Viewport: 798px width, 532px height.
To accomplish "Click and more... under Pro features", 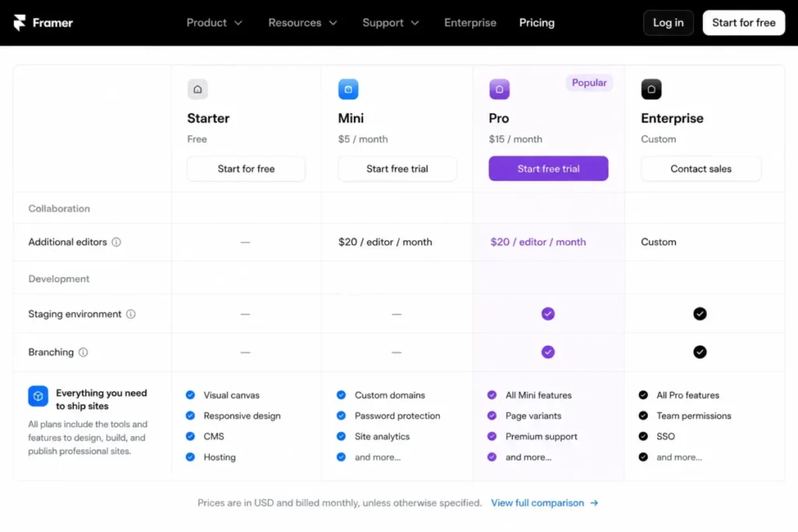I will 528,457.
